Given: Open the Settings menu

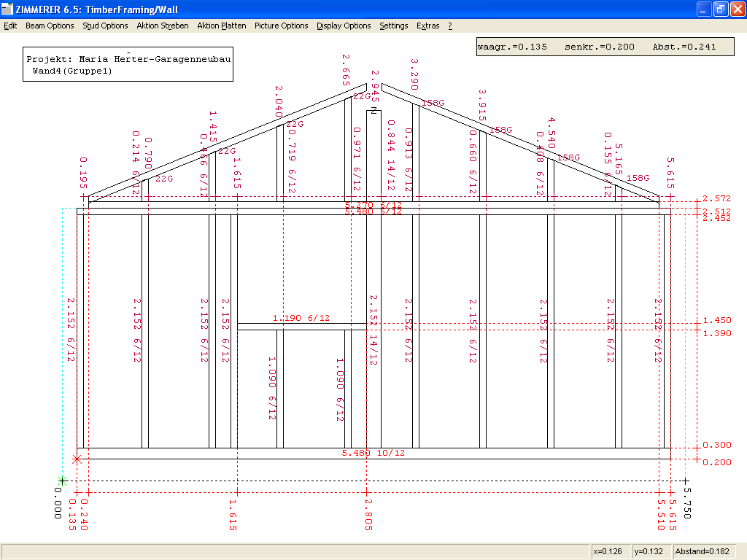Looking at the screenshot, I should point(393,26).
